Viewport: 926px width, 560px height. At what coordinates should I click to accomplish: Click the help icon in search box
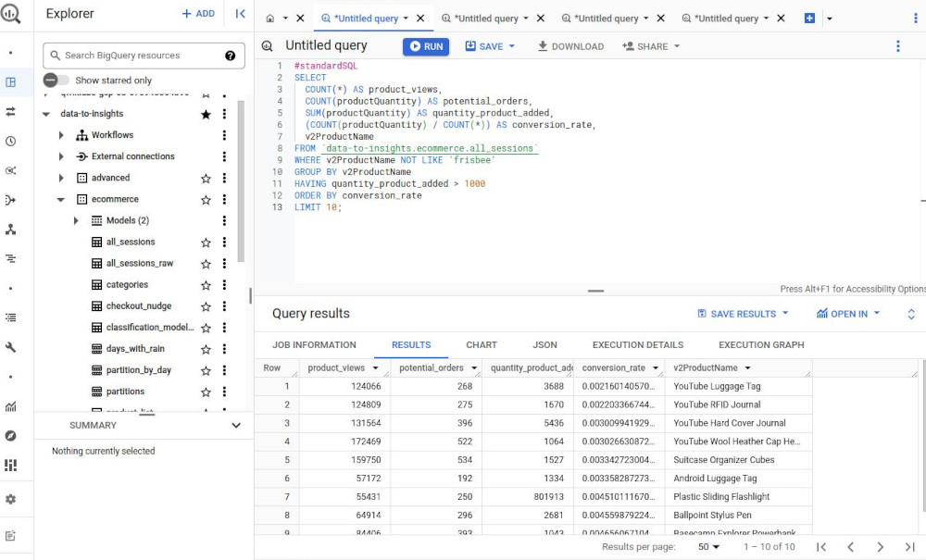[x=230, y=56]
